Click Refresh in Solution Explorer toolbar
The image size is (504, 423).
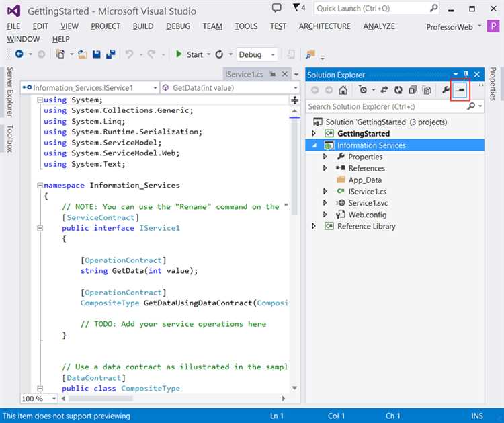(398, 90)
